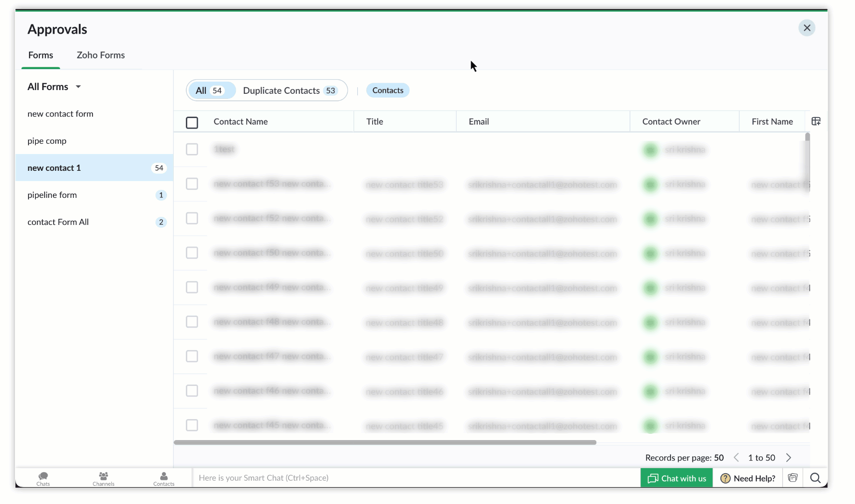The image size is (855, 504).
Task: Select checkbox for new contact f53 row
Action: pos(192,184)
